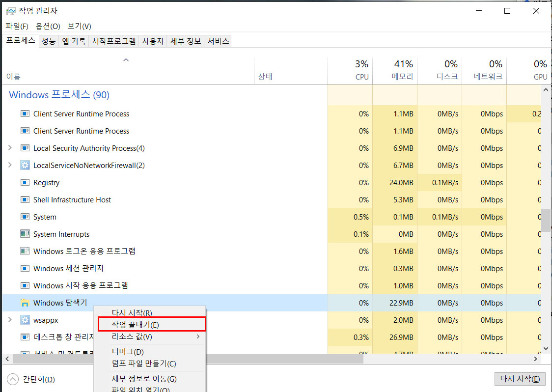Viewport: 552px width, 392px height.
Task: Click the Windows 시작 응용 프로그램 icon
Action: [x=25, y=285]
